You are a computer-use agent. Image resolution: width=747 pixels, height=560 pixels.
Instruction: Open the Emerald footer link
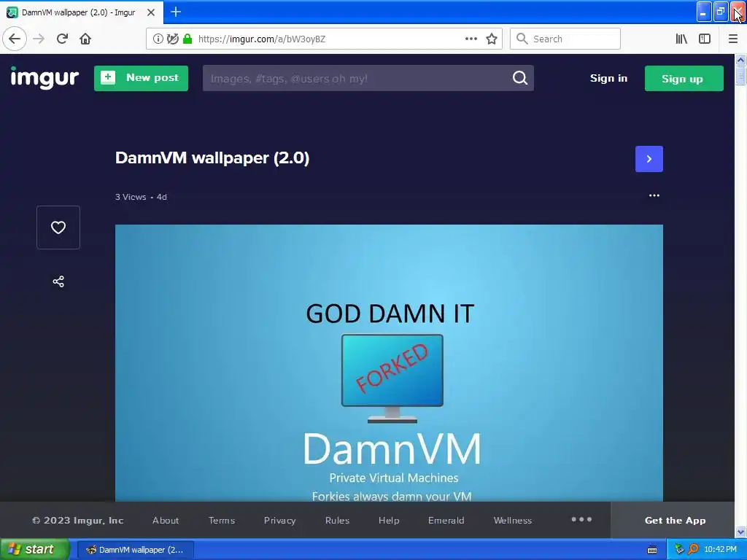(x=446, y=521)
